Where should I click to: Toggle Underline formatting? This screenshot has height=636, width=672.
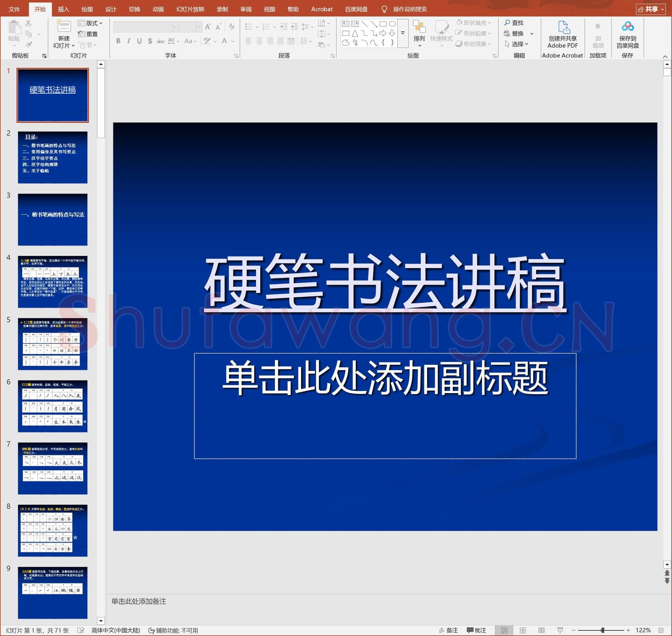[139, 41]
